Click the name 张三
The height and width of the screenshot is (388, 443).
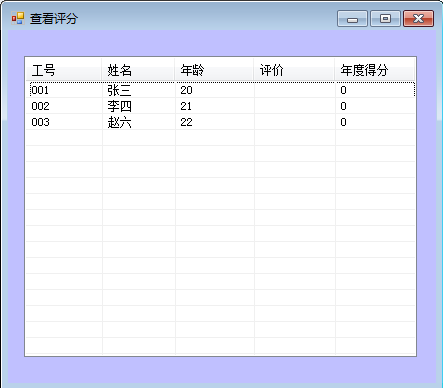click(119, 90)
